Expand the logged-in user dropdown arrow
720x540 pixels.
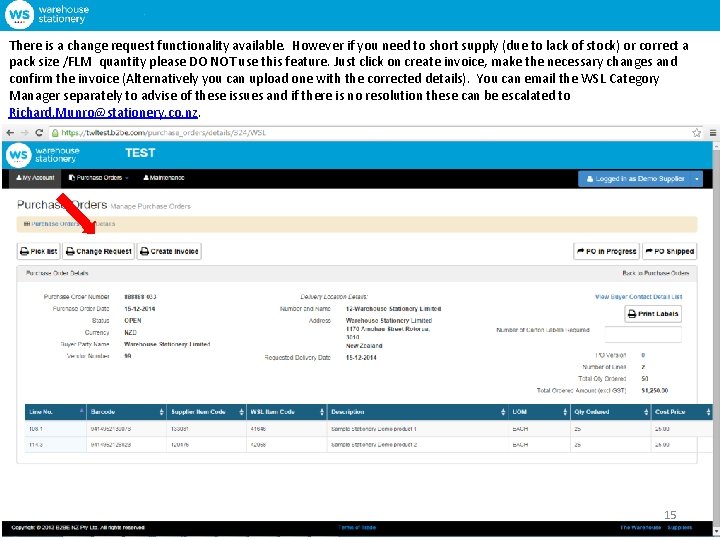pyautogui.click(x=697, y=179)
